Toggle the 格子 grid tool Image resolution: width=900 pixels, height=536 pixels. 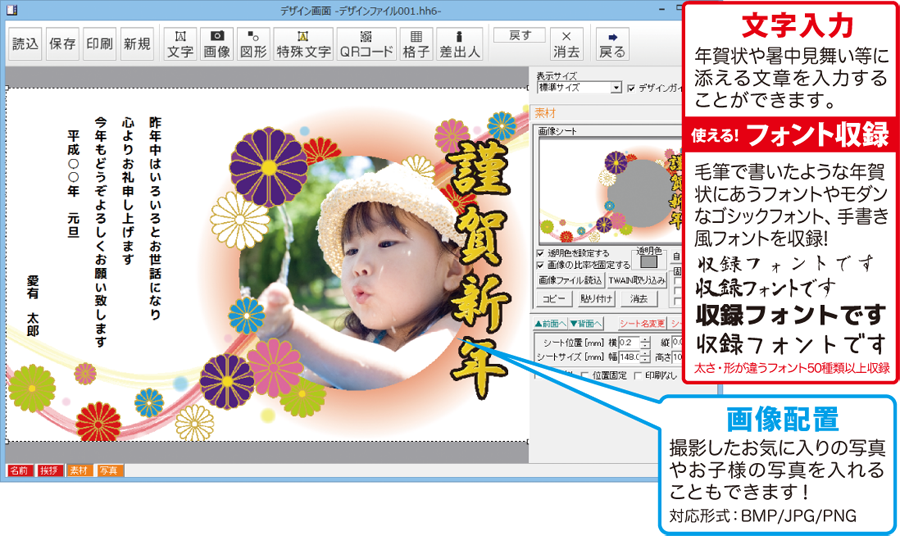[x=416, y=43]
